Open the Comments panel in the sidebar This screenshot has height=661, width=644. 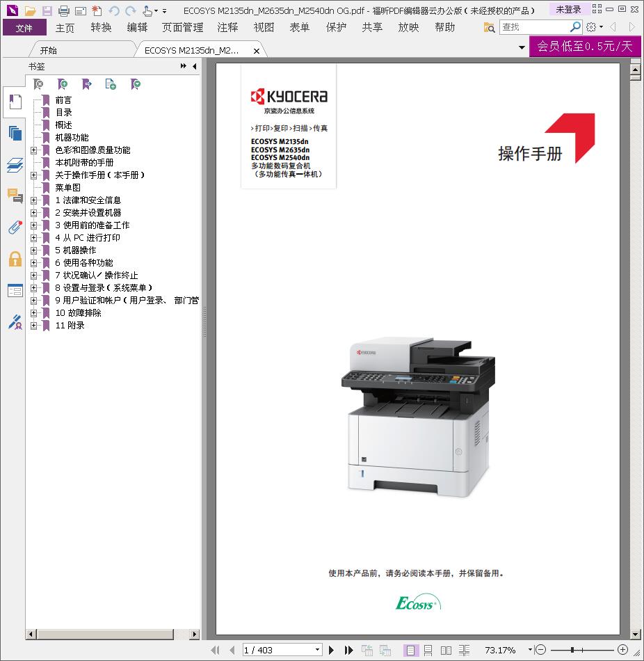[15, 196]
